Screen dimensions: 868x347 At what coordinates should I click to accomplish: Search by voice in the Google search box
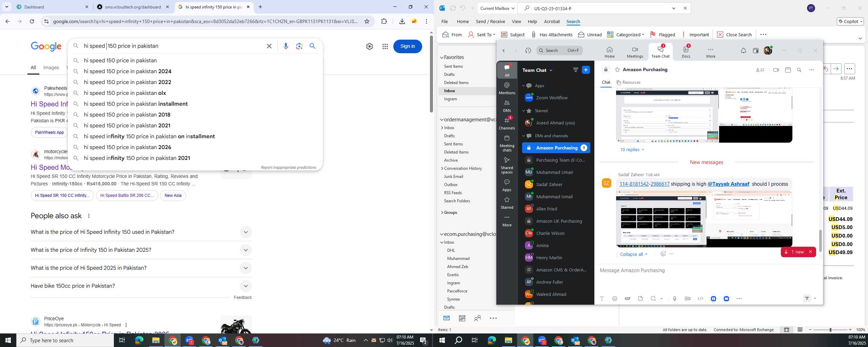pos(286,46)
